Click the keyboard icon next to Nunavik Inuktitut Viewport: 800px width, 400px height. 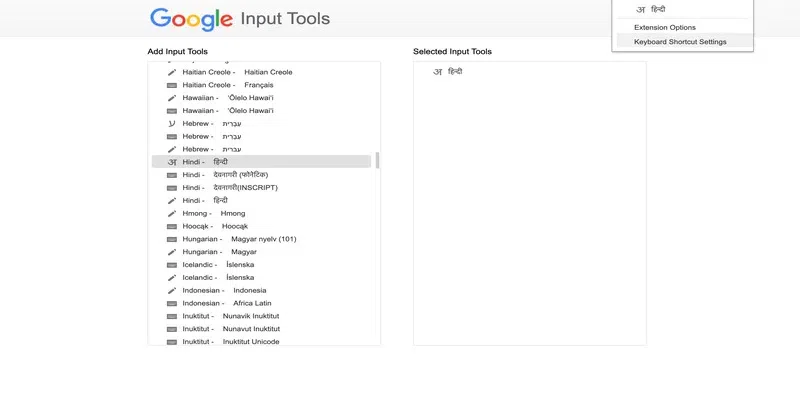172,316
